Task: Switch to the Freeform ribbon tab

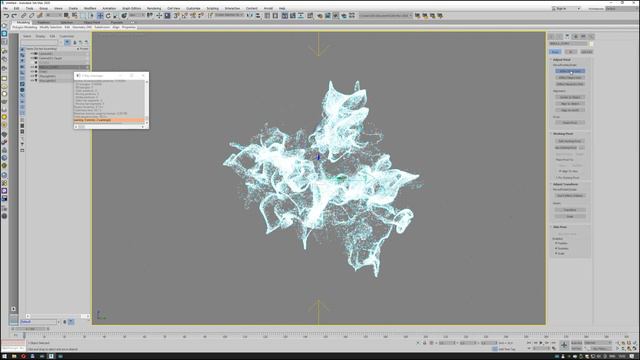Action: pos(44,22)
